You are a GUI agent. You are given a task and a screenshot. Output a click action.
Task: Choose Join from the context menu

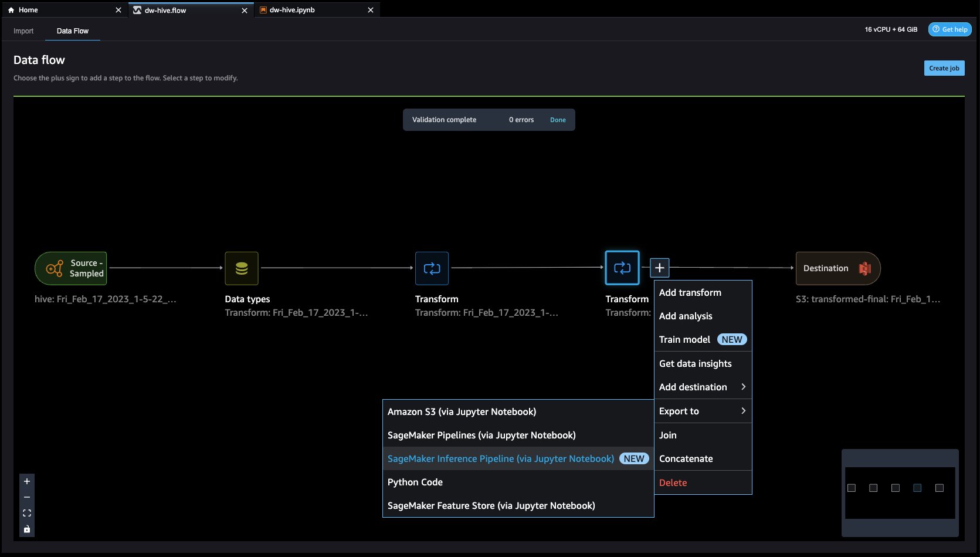click(703, 435)
